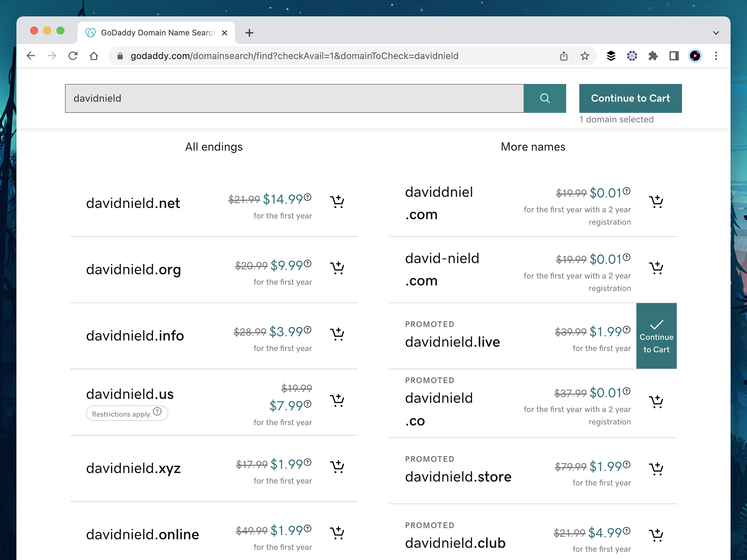Open a new browser tab
The height and width of the screenshot is (560, 747).
pos(249,33)
